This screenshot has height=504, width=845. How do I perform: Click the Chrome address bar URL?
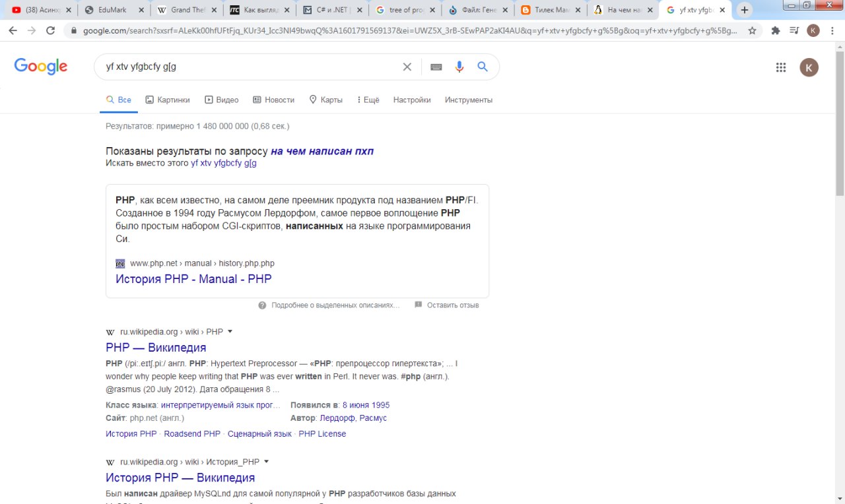pos(410,31)
